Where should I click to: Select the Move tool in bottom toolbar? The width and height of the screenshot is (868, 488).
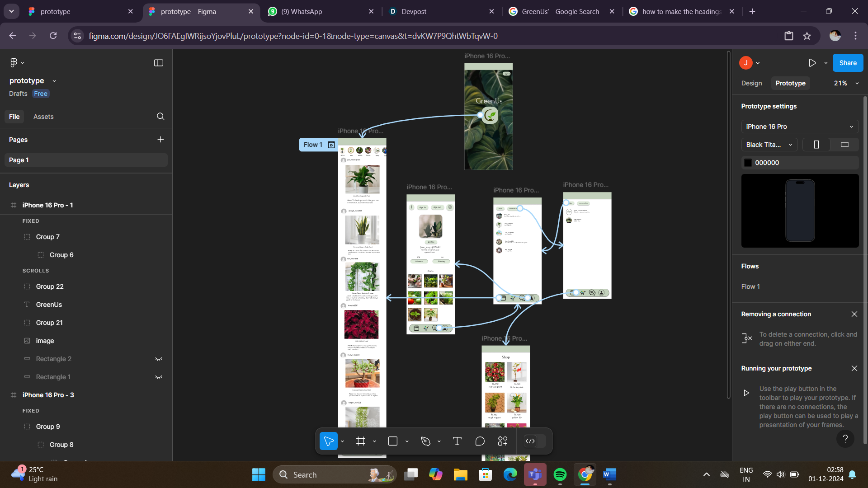click(329, 441)
